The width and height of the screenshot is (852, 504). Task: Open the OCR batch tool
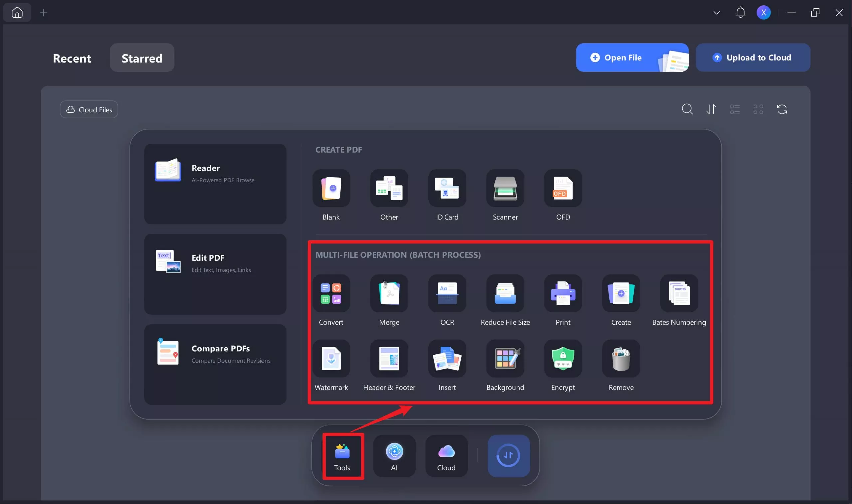pos(447,294)
